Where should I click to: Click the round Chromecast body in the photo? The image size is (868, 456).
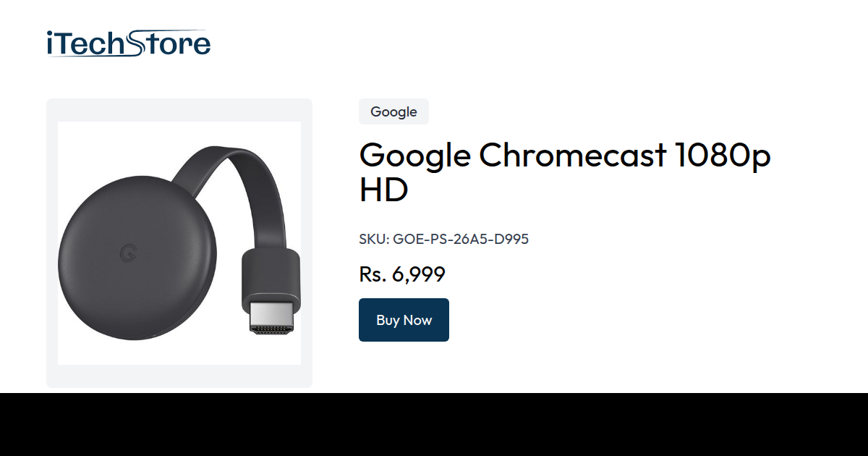137,258
